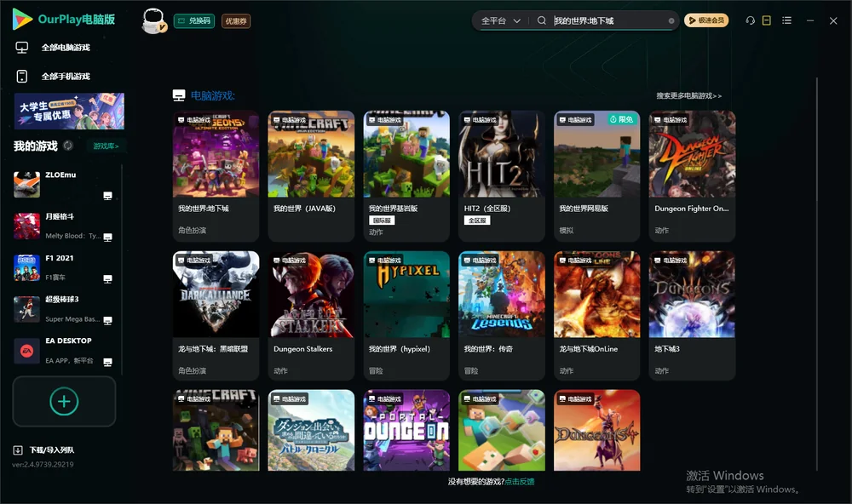The image size is (852, 504).
Task: Click 搜索更多电脑游戏 link
Action: click(x=688, y=96)
